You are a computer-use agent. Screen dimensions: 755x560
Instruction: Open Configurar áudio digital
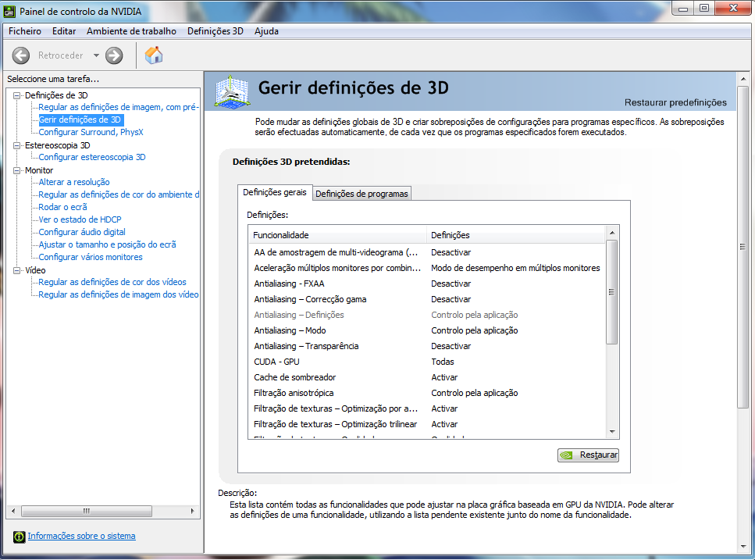point(82,232)
